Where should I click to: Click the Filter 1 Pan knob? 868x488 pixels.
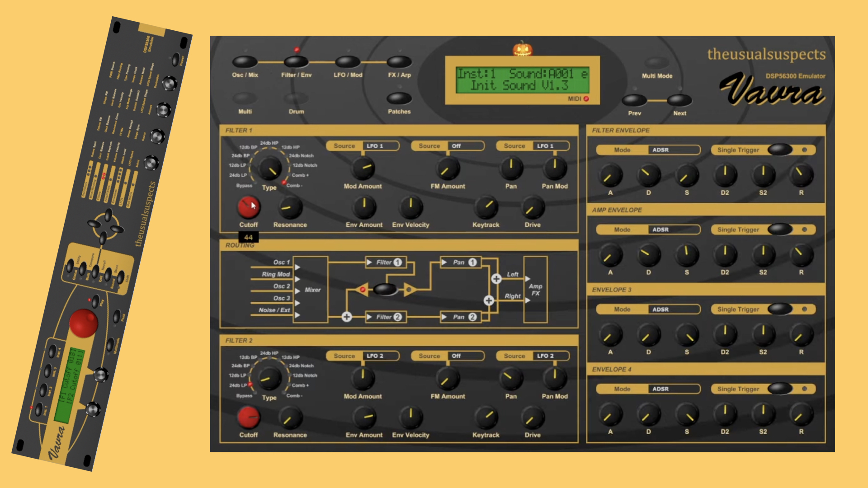pos(511,169)
